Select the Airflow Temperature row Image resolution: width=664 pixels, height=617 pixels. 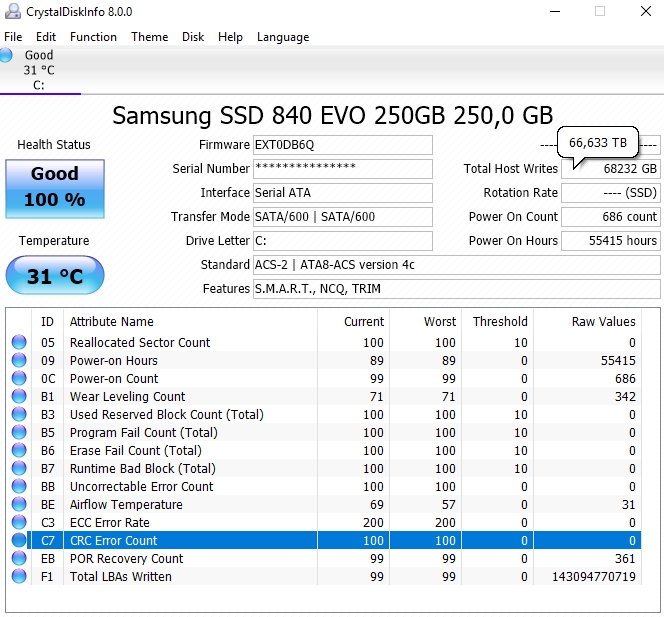324,504
